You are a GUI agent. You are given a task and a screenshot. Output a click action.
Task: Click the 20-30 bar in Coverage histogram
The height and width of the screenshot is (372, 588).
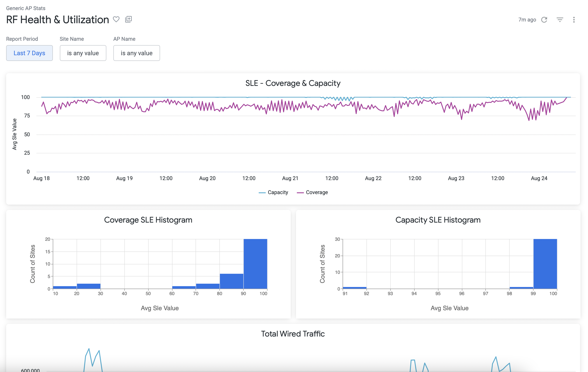click(89, 286)
